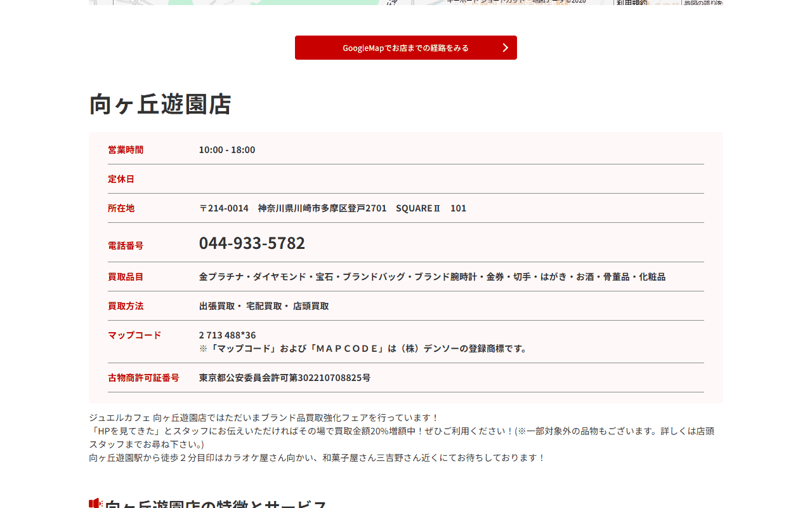
Task: Click the 向ヶ丘遊園店 store heading
Action: (x=160, y=104)
